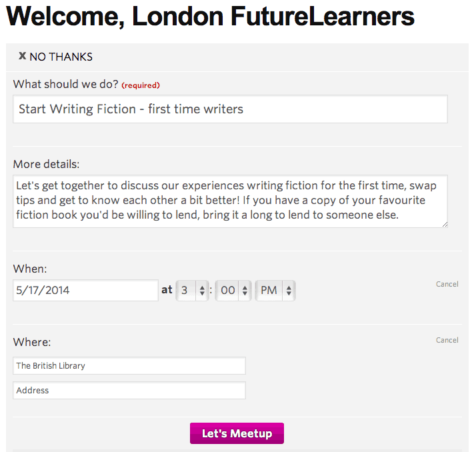The image size is (476, 452).
Task: Open the AM/PM dropdown
Action: coord(276,290)
